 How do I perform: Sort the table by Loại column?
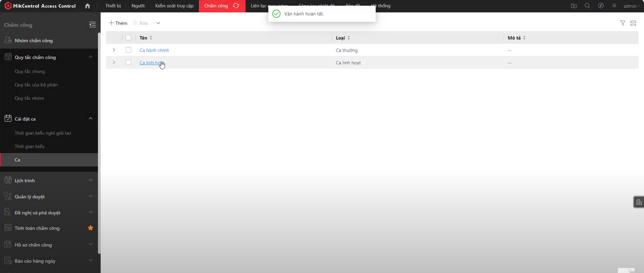point(349,38)
